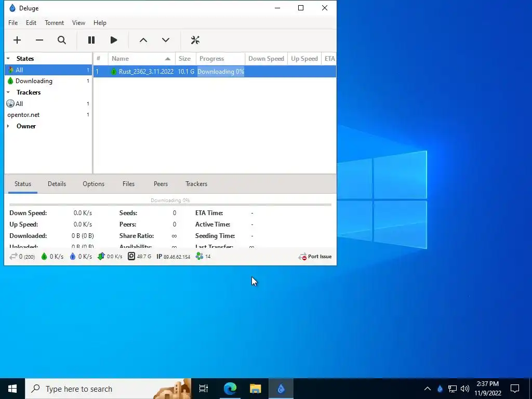The image size is (532, 399).
Task: Click the taskbar search box
Action: click(x=108, y=389)
